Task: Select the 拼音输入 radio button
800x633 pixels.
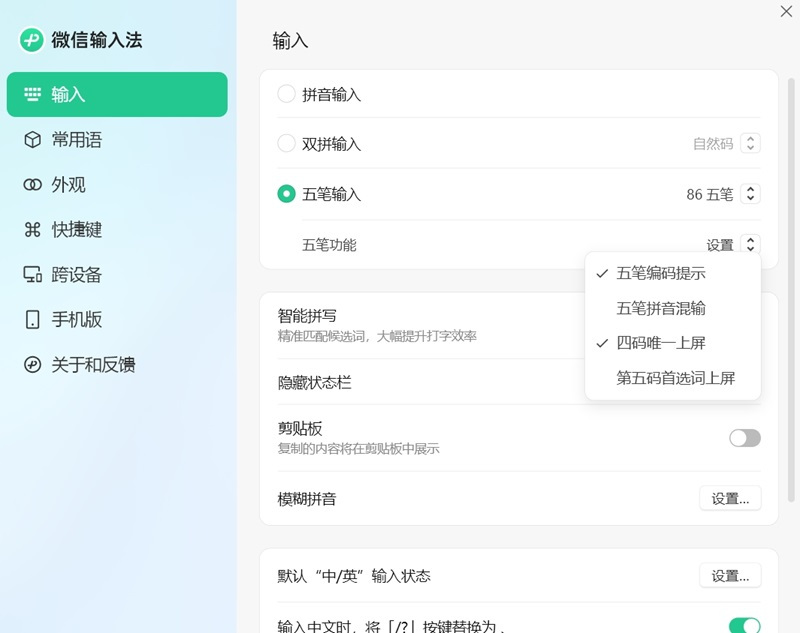Action: [x=286, y=95]
